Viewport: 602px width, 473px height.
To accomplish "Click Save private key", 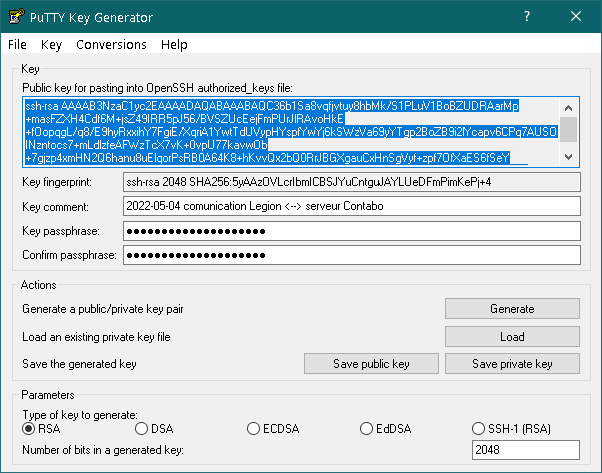I will click(512, 364).
